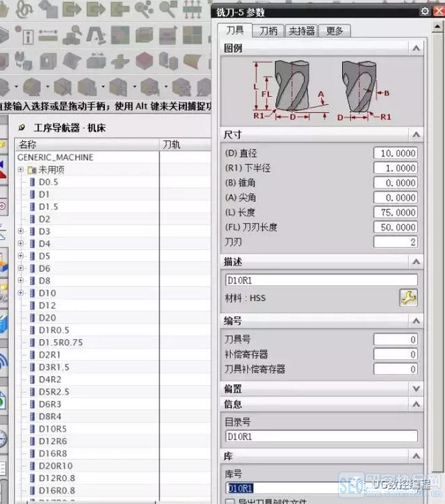
Task: Switch to the 刀柄 tab
Action: [x=268, y=31]
